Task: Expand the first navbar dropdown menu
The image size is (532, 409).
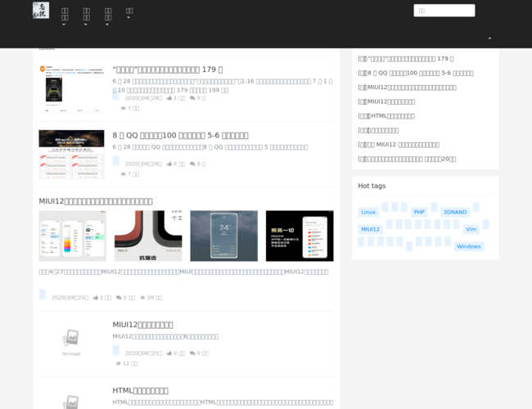Action: [x=65, y=17]
